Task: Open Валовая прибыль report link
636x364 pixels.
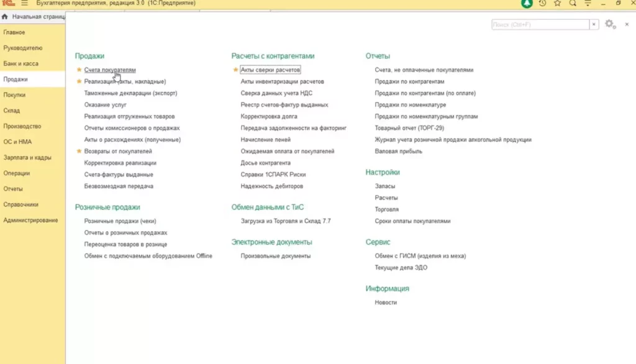Action: pos(398,151)
